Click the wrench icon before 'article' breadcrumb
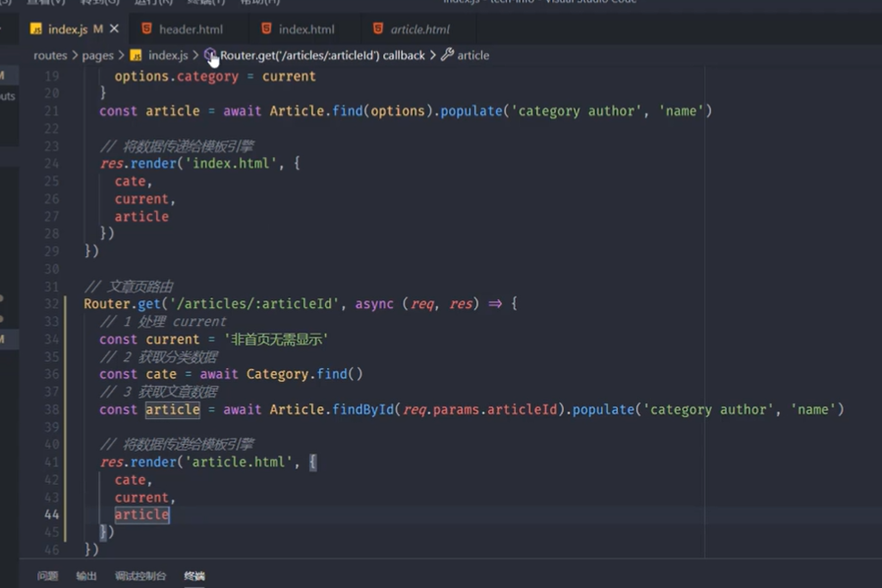882x588 pixels. tap(447, 55)
